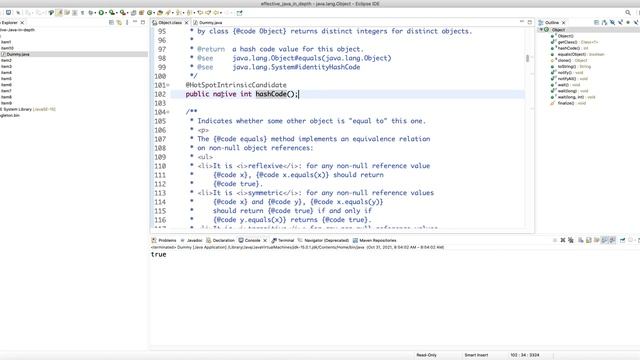Click the first Outline toolbar icon after the tab
The height and width of the screenshot is (360, 640).
[596, 22]
